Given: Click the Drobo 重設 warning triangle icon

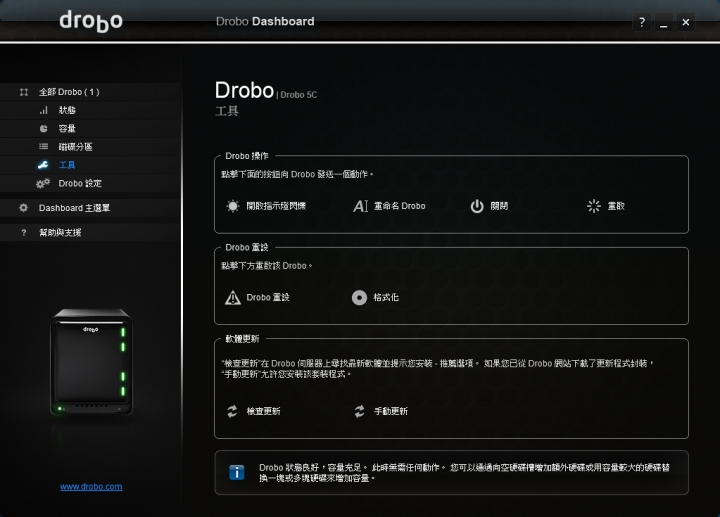Looking at the screenshot, I should click(233, 298).
